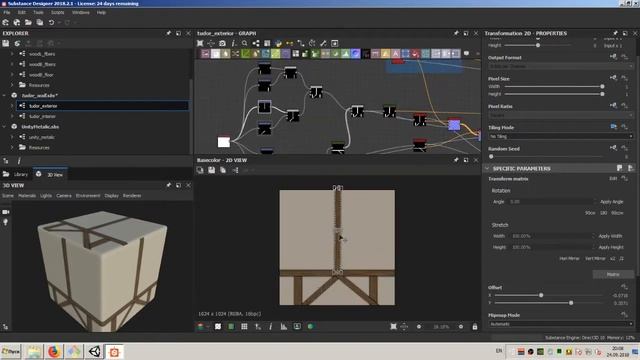Click the histogram icon in 2D View bottom bar

[x=284, y=327]
